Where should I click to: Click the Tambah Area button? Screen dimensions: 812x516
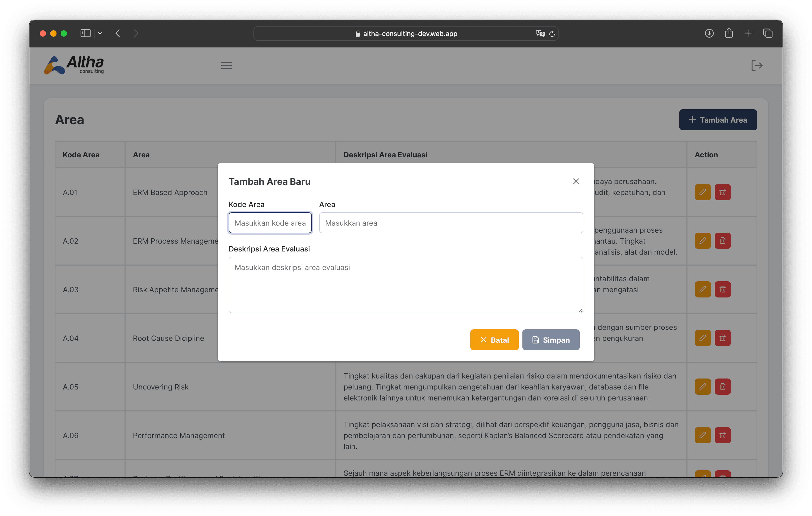[718, 120]
